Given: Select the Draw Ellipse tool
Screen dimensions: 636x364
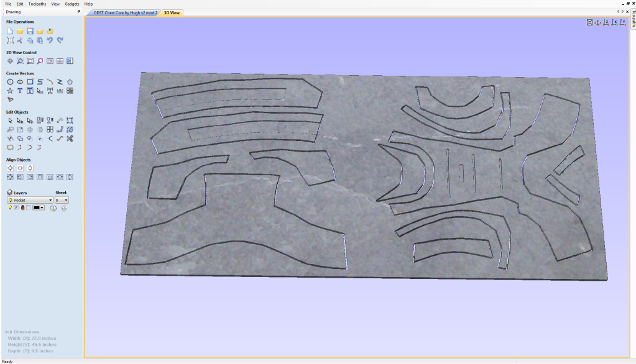Looking at the screenshot, I should [x=20, y=82].
